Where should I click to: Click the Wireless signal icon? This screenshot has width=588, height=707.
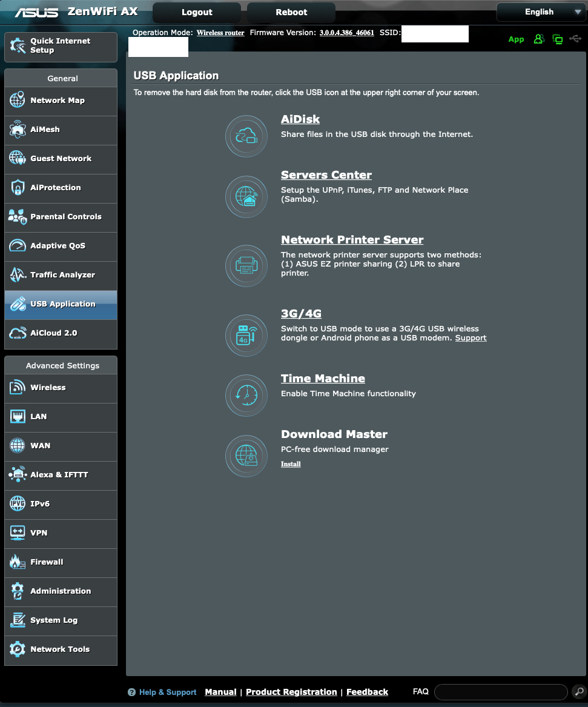pos(18,387)
